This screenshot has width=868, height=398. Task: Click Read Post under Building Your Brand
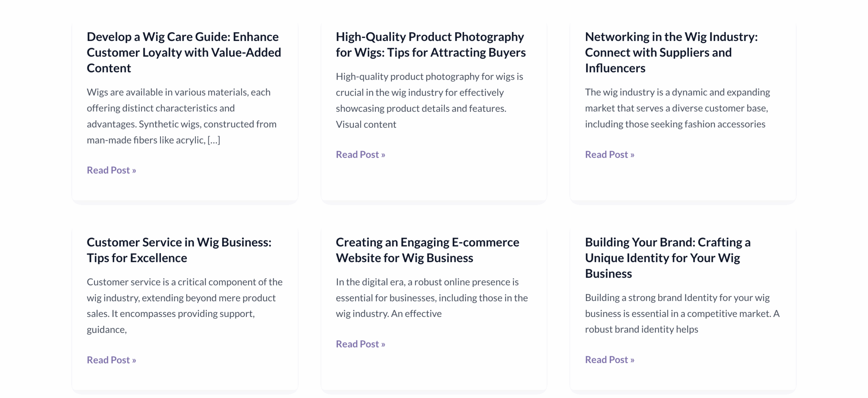point(609,359)
